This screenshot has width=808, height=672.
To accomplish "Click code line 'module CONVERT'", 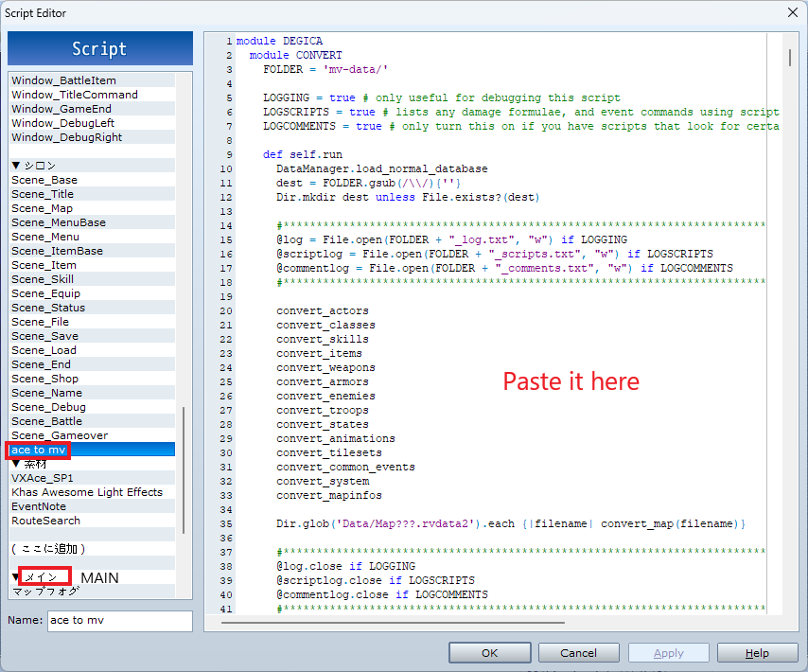I will click(x=296, y=55).
